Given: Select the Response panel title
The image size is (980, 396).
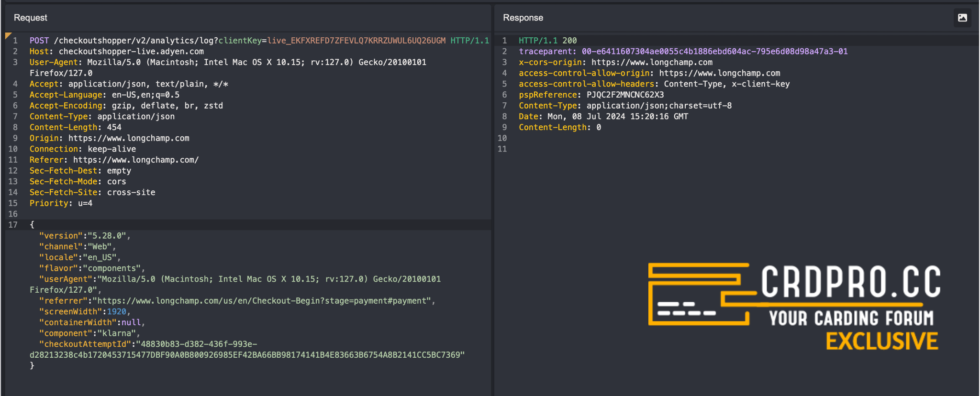Looking at the screenshot, I should tap(523, 18).
